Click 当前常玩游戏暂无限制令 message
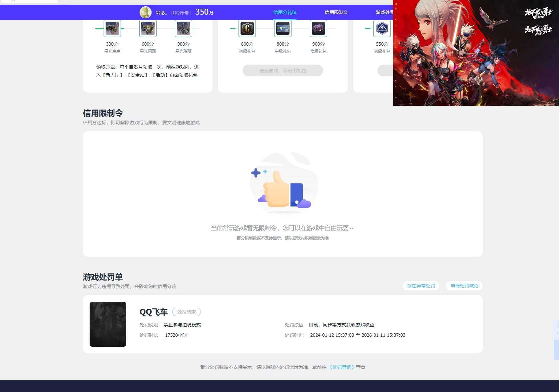Screen dimensions: 559x392 click(x=282, y=228)
